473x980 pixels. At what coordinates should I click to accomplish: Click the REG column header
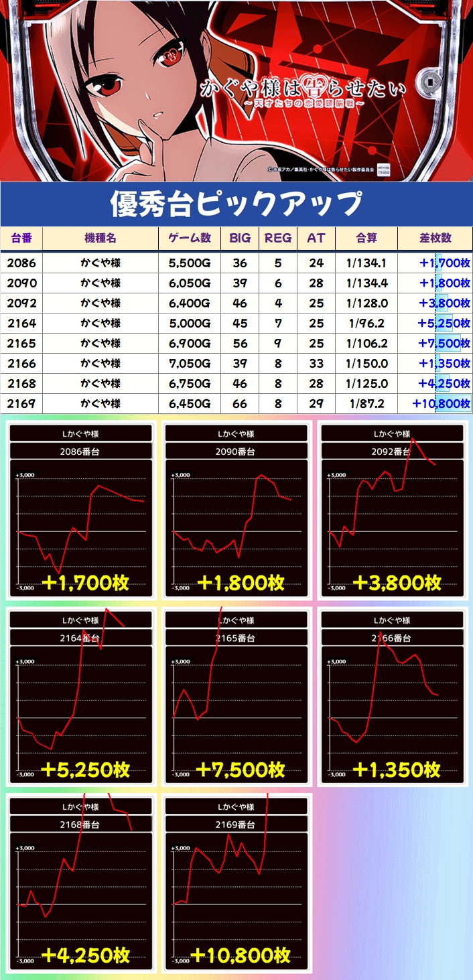278,238
